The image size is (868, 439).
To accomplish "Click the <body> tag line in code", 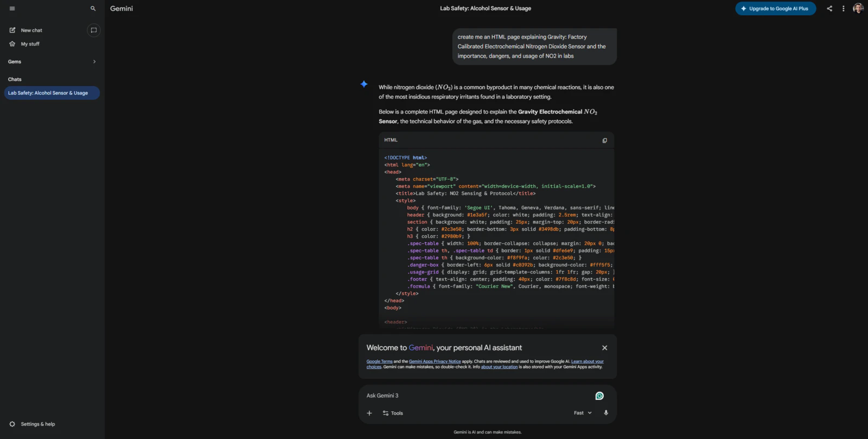I will click(393, 308).
